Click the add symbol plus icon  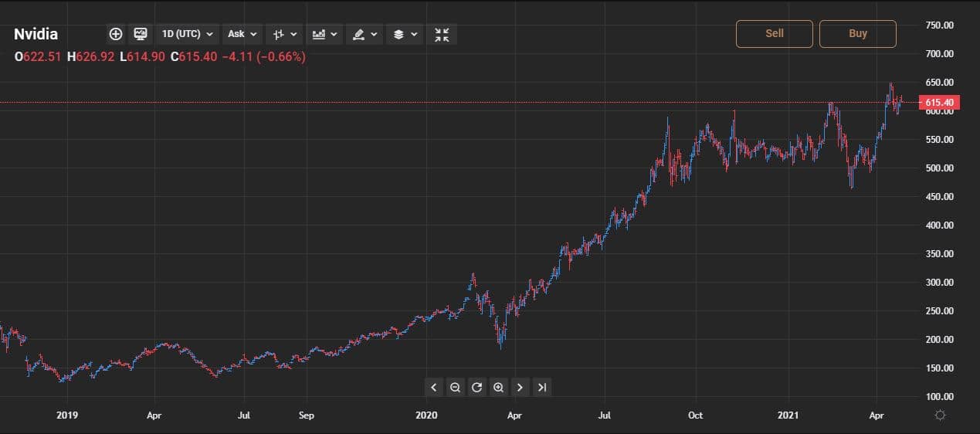[116, 34]
